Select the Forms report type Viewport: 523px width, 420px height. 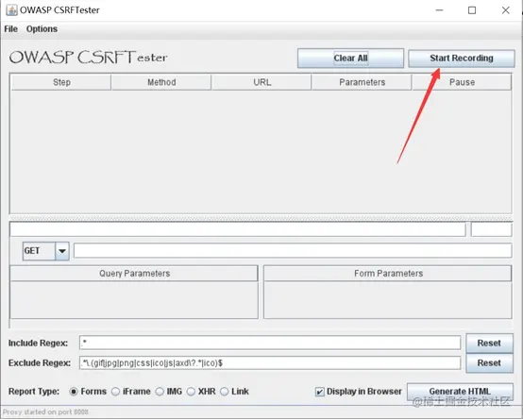[x=88, y=392]
